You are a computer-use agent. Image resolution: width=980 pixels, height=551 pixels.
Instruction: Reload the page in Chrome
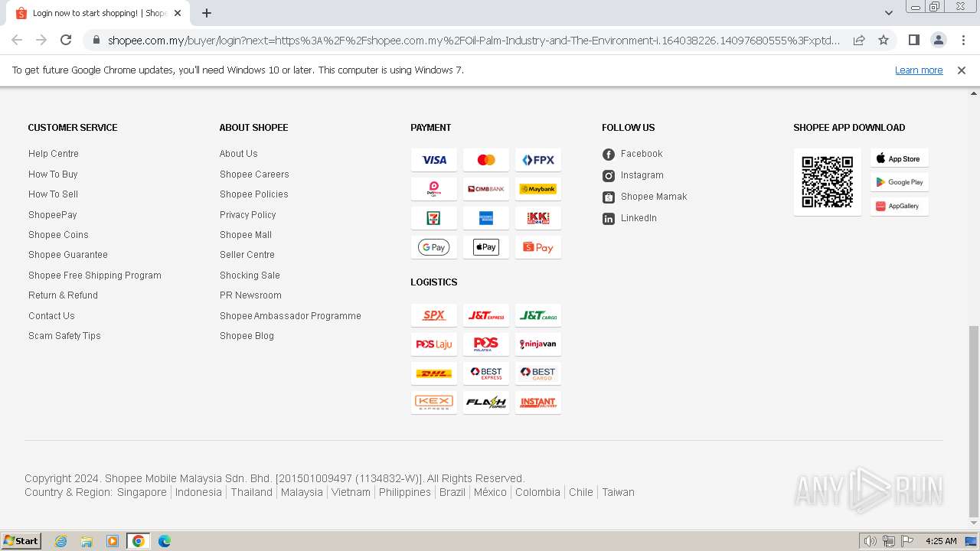pos(66,40)
